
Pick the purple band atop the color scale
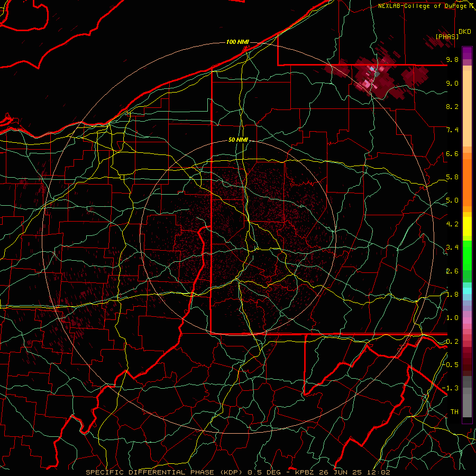[x=467, y=53]
